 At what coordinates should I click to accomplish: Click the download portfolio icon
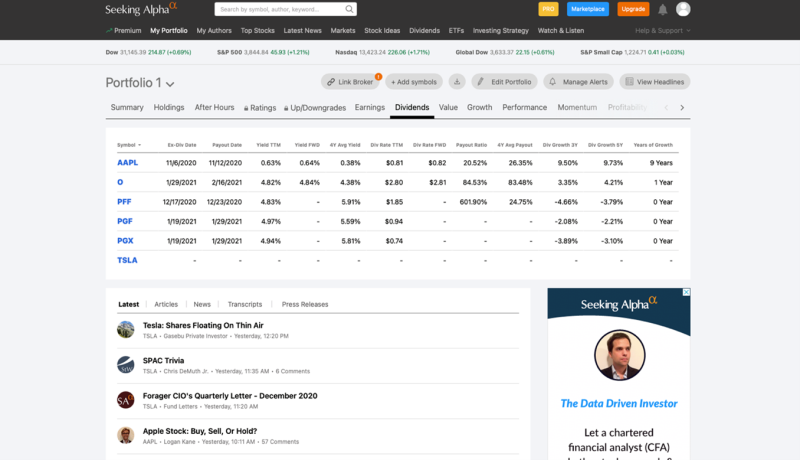[457, 82]
